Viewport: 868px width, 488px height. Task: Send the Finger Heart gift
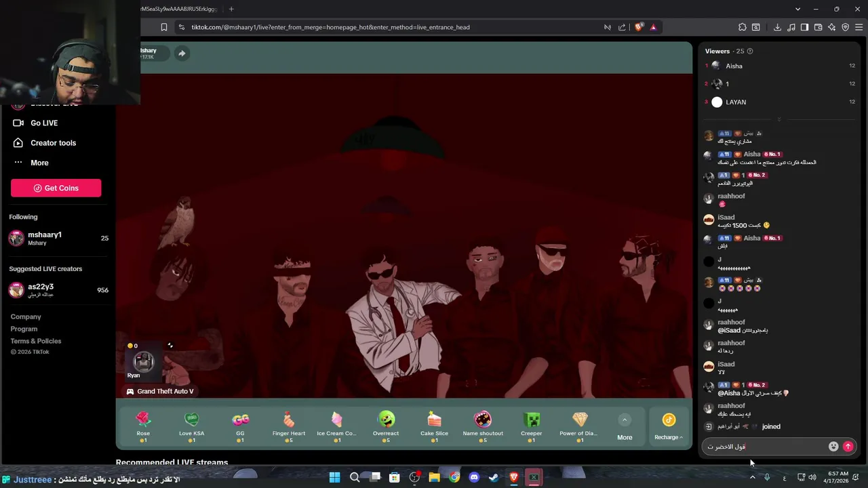point(289,427)
